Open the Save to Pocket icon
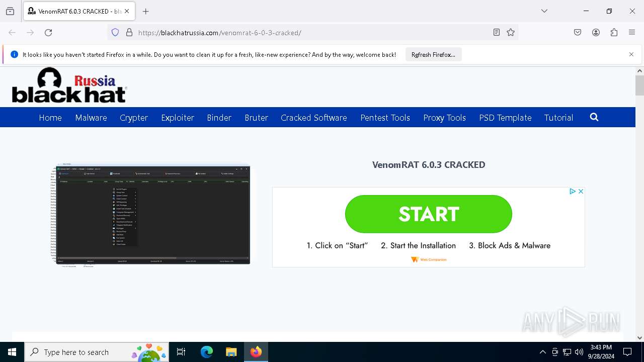The height and width of the screenshot is (362, 644). pos(578,33)
